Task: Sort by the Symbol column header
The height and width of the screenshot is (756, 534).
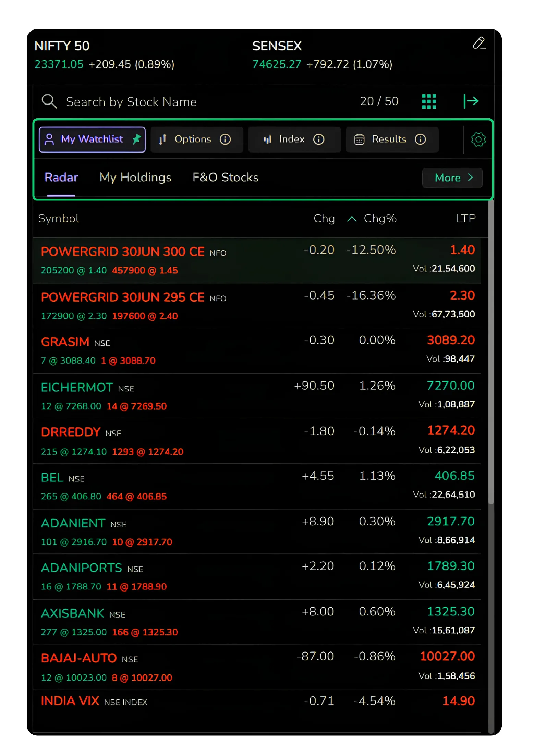Action: pyautogui.click(x=59, y=219)
